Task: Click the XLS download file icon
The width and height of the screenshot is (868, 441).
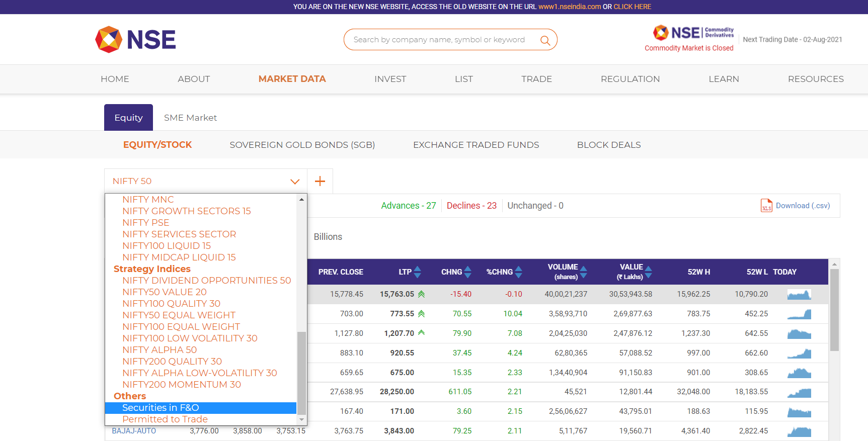Action: (x=766, y=206)
